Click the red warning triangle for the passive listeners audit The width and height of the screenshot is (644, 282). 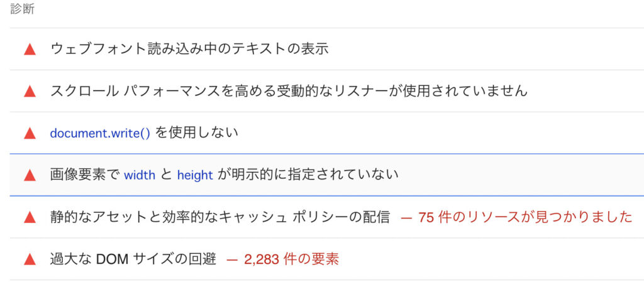[x=30, y=92]
